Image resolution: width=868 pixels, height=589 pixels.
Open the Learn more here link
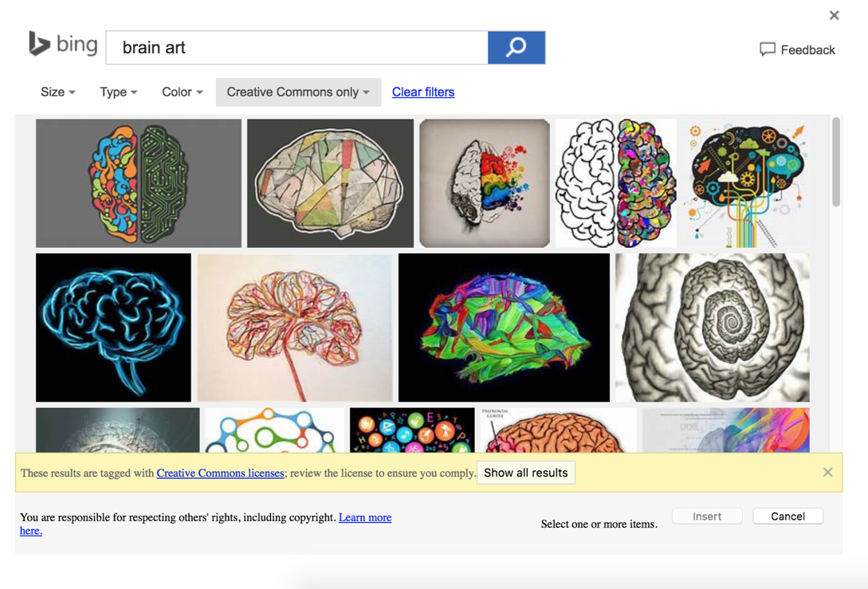pyautogui.click(x=365, y=516)
